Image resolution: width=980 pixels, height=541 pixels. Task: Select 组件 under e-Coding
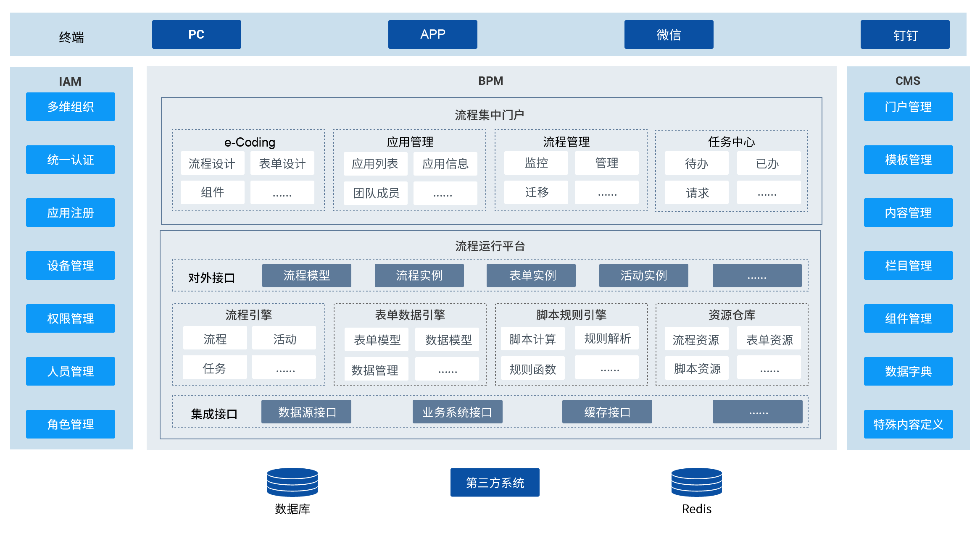coord(213,192)
